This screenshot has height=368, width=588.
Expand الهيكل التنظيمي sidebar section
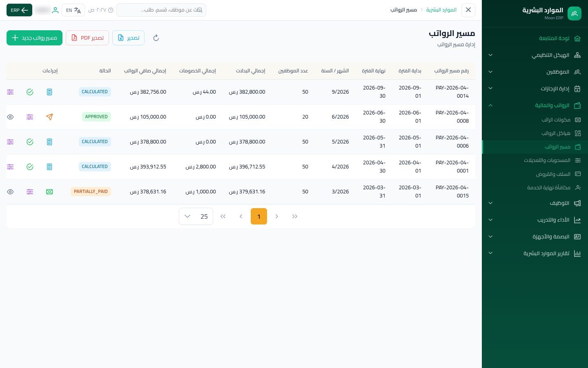tap(535, 55)
